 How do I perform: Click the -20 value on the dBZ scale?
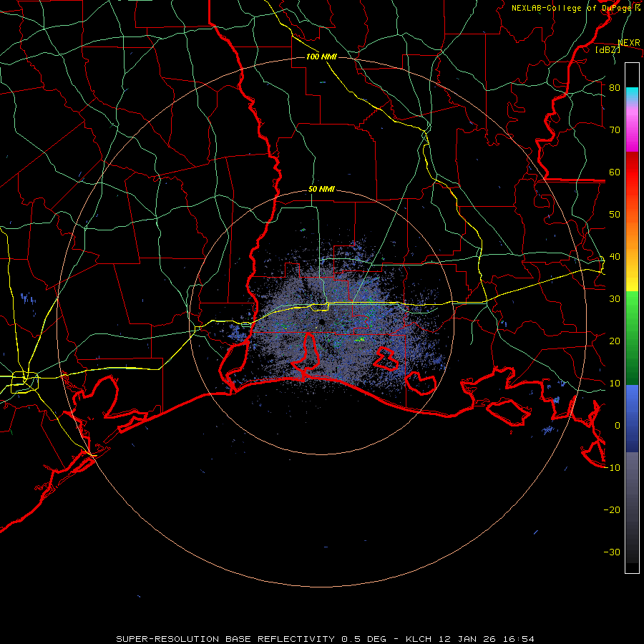tap(612, 510)
